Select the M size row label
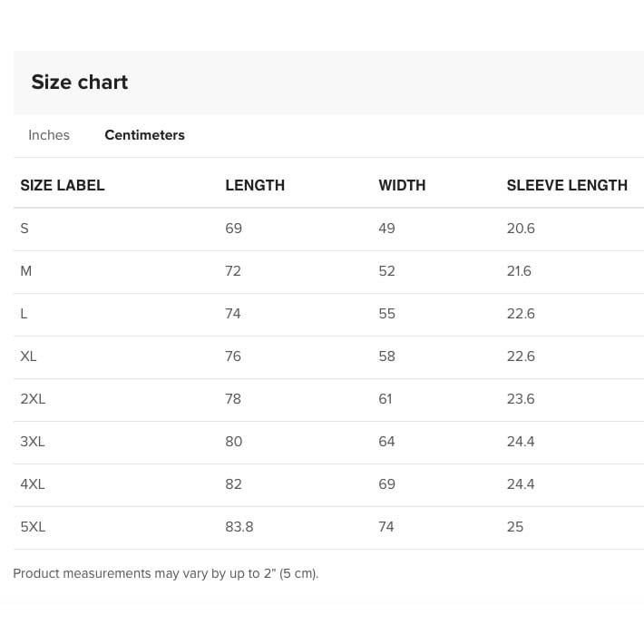 click(25, 271)
